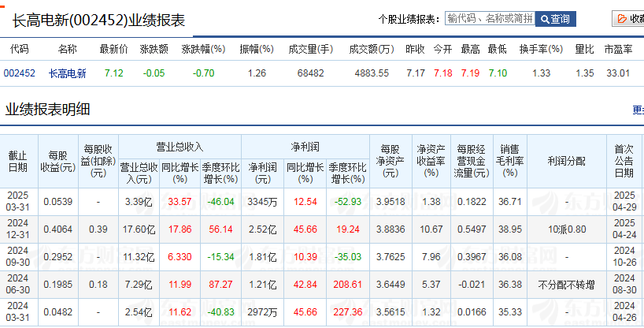Click net profit growth 12.54
The image size is (644, 328).
pos(305,202)
